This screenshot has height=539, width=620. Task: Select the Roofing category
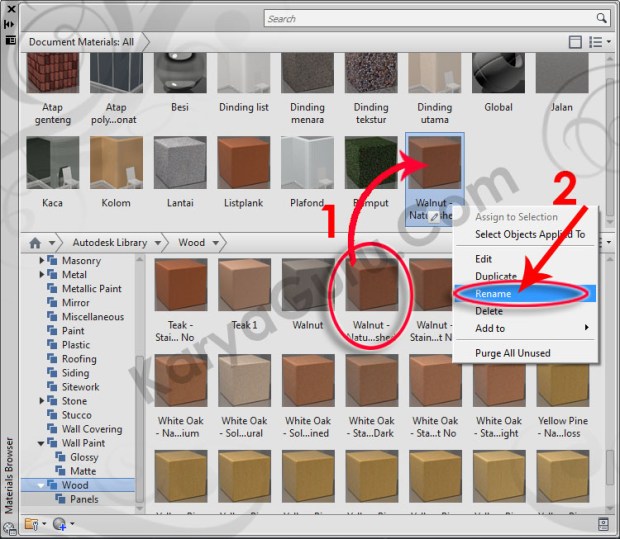pos(79,359)
